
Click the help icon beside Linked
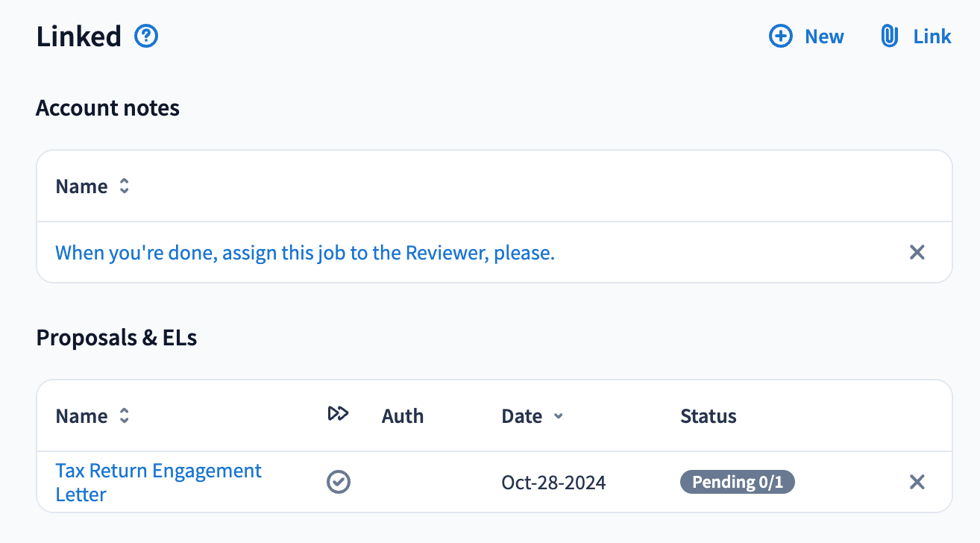pyautogui.click(x=146, y=36)
